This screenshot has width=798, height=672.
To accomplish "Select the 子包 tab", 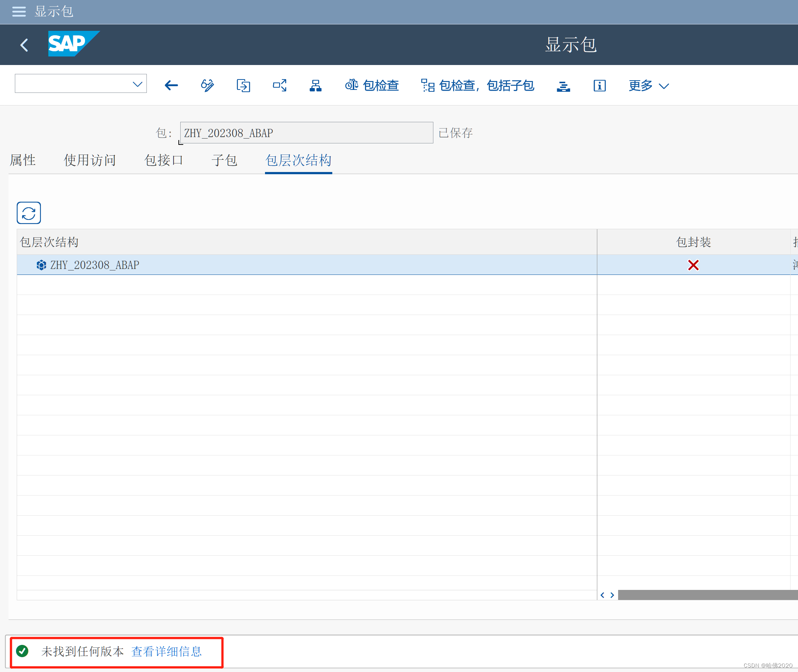I will 224,160.
